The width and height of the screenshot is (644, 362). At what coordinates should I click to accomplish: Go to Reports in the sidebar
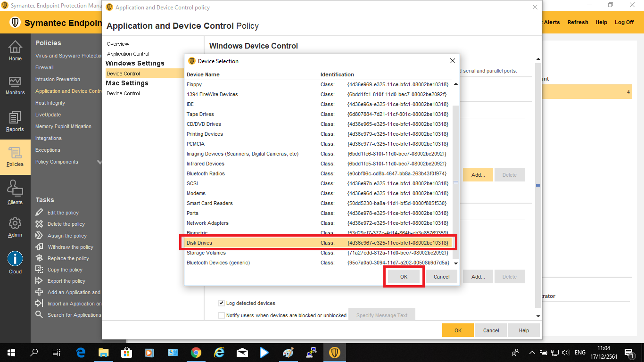point(15,118)
